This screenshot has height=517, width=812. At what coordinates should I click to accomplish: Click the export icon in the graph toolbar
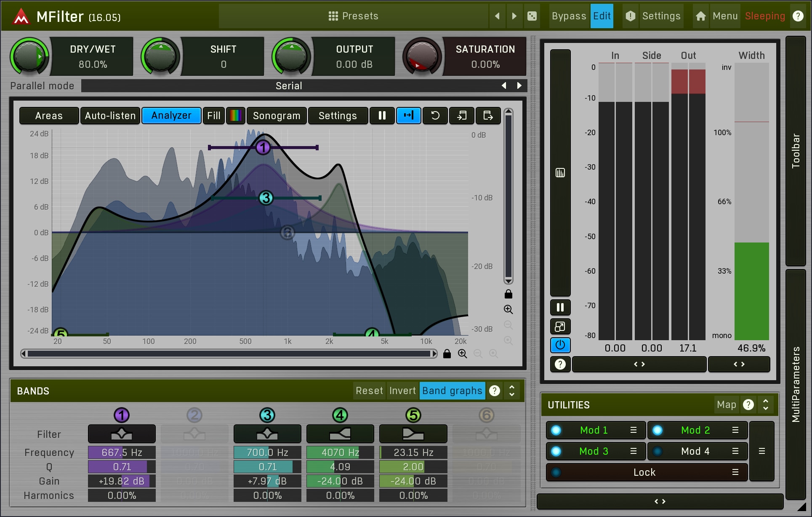point(488,115)
